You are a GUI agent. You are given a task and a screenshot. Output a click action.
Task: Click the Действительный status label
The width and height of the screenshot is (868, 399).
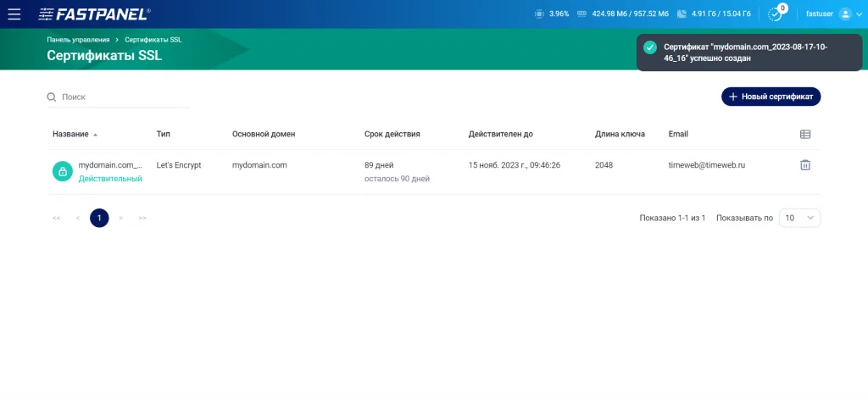tap(110, 179)
